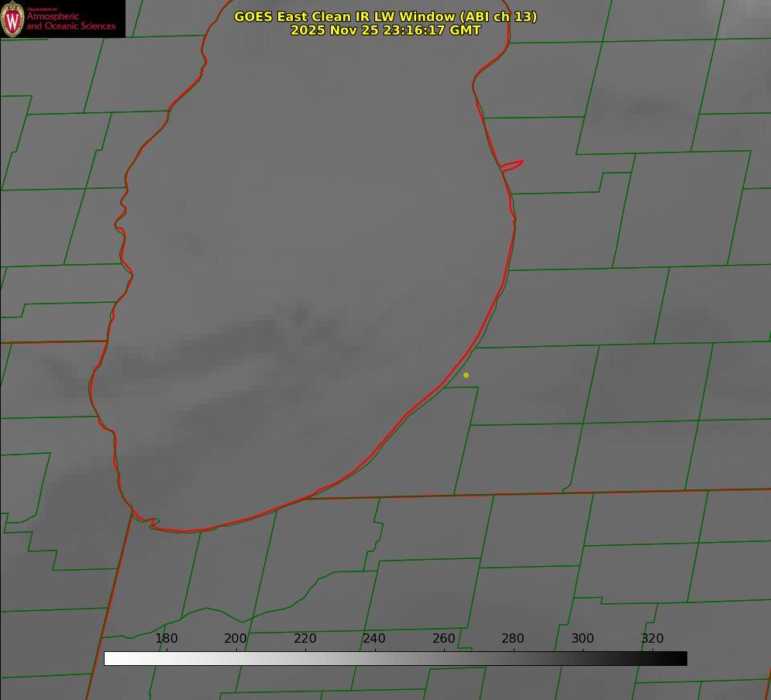Click the 260 colorbar label
This screenshot has width=771, height=700.
pyautogui.click(x=443, y=638)
